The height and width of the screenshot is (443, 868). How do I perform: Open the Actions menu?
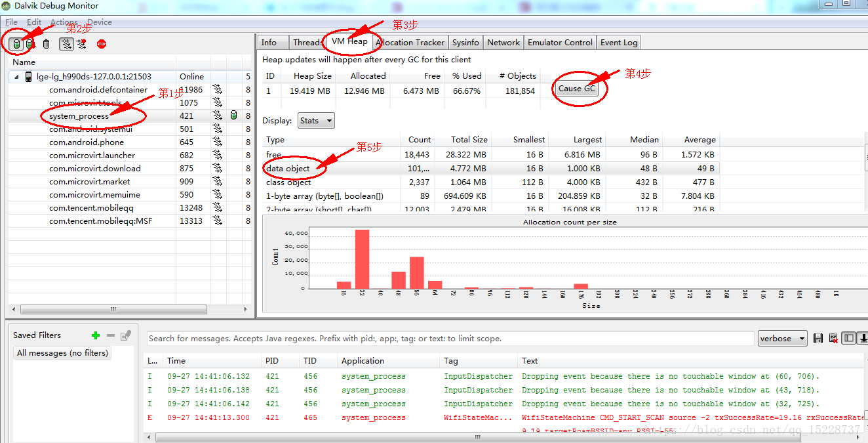click(64, 22)
